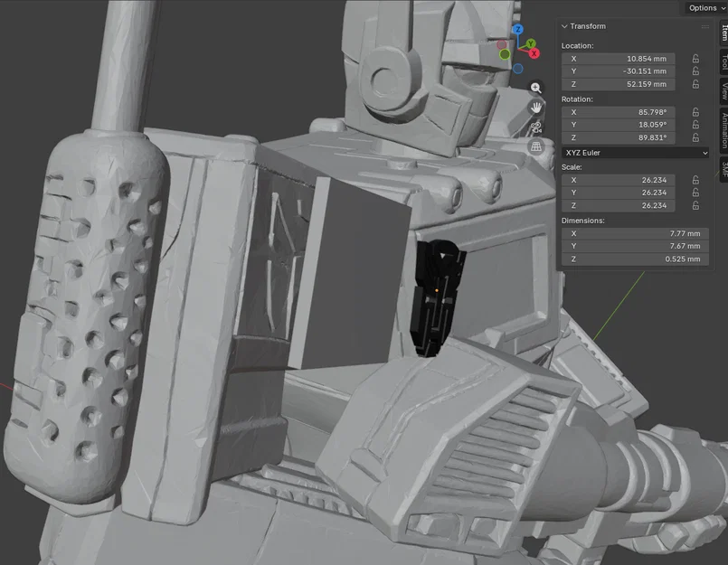Click Scale Z field 26.234
The width and height of the screenshot is (728, 565).
(618, 205)
